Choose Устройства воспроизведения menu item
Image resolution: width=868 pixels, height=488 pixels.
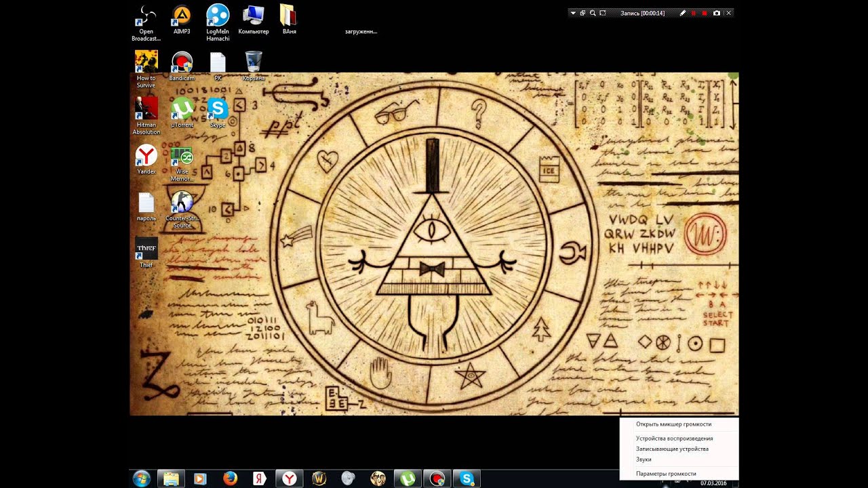point(679,439)
